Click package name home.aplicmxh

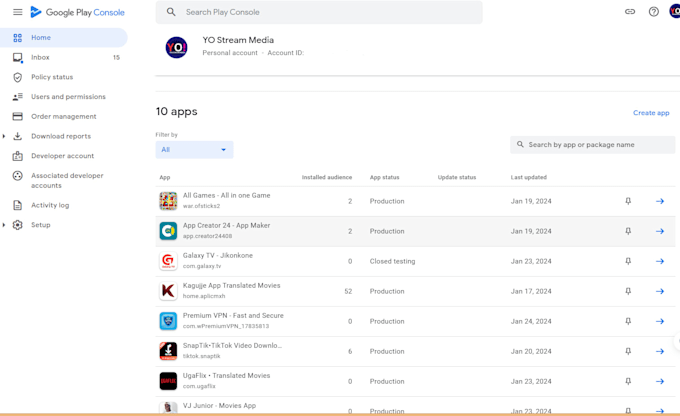coord(204,296)
